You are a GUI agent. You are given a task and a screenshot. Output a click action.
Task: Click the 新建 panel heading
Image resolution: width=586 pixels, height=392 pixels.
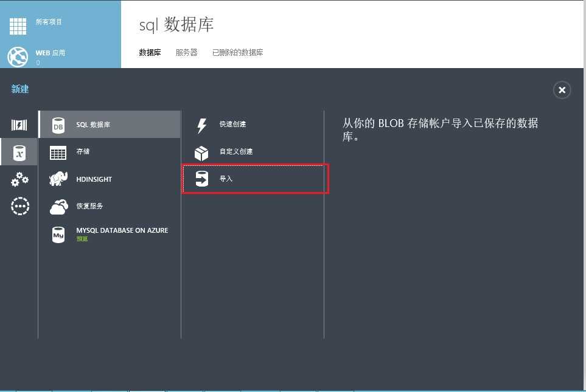[x=20, y=89]
